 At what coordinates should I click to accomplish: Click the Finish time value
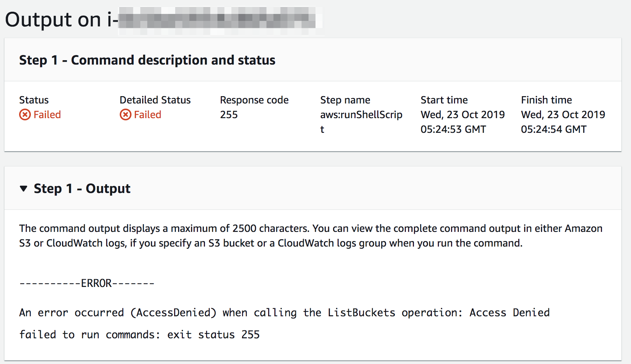click(563, 122)
